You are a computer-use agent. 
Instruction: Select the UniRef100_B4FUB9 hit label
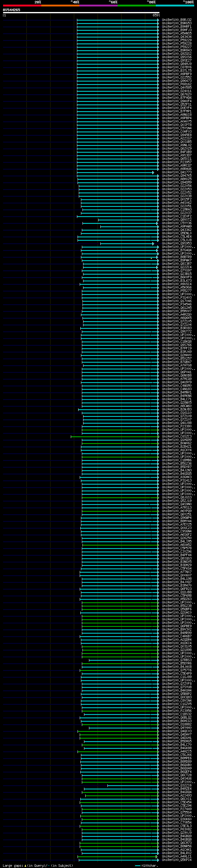[x=177, y=152]
